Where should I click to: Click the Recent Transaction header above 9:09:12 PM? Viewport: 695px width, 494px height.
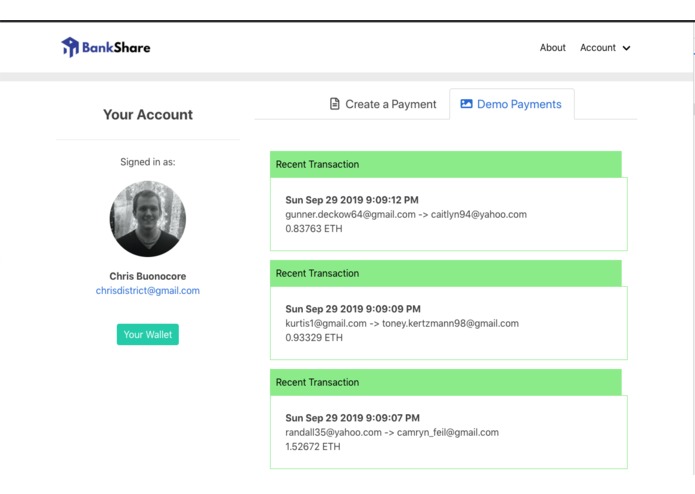point(446,164)
